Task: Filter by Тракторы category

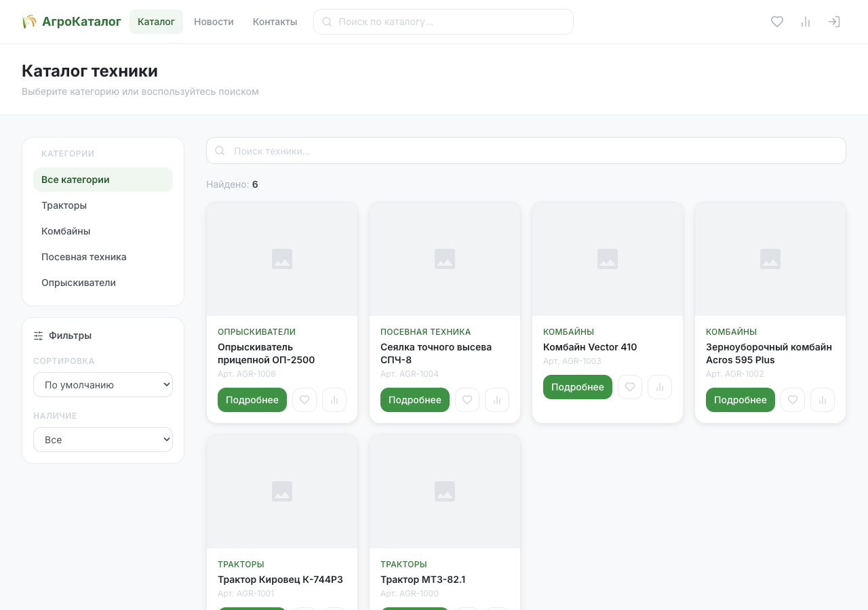Action: pos(103,205)
